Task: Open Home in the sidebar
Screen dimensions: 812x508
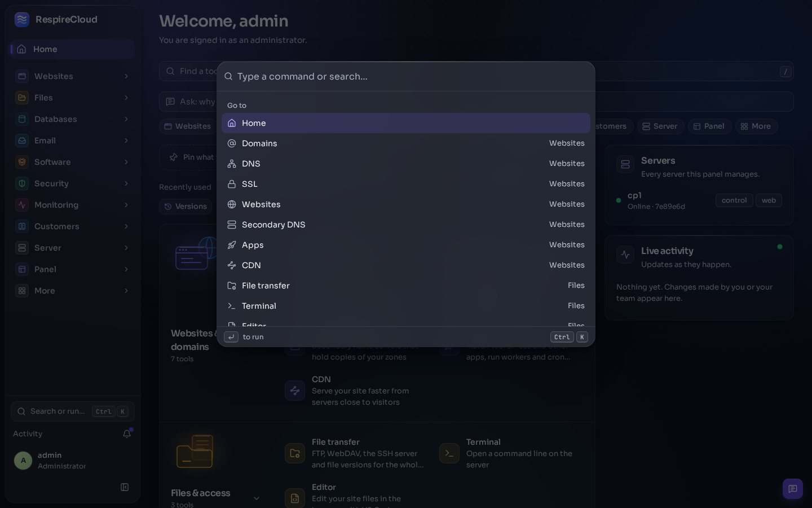Action: [72, 49]
